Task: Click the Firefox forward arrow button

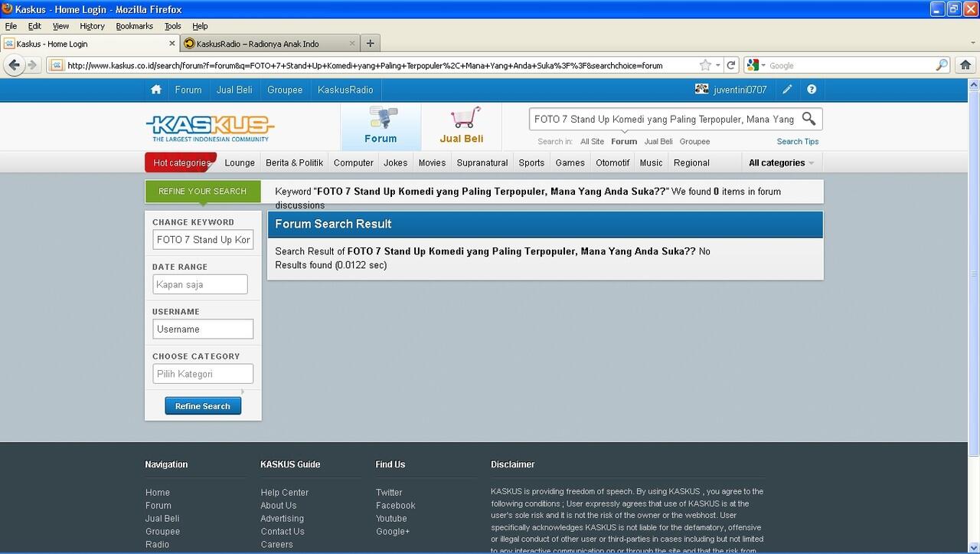Action: 32,65
